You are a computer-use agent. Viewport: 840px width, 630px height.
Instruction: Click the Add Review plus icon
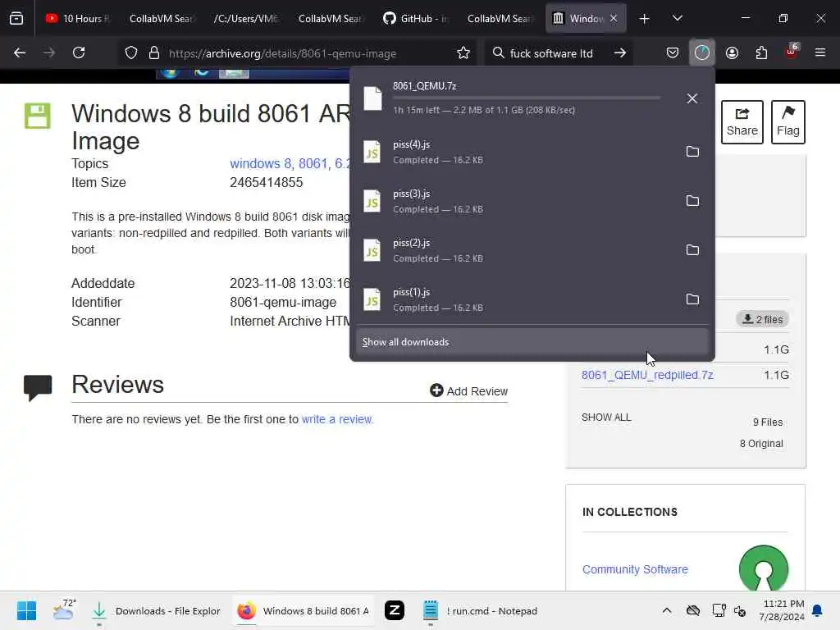(x=436, y=390)
